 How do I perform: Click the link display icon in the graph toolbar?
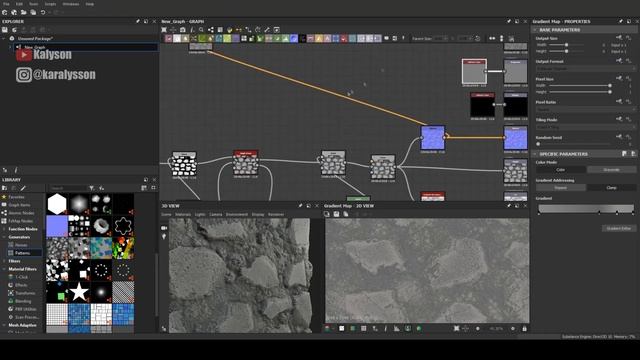(x=211, y=30)
